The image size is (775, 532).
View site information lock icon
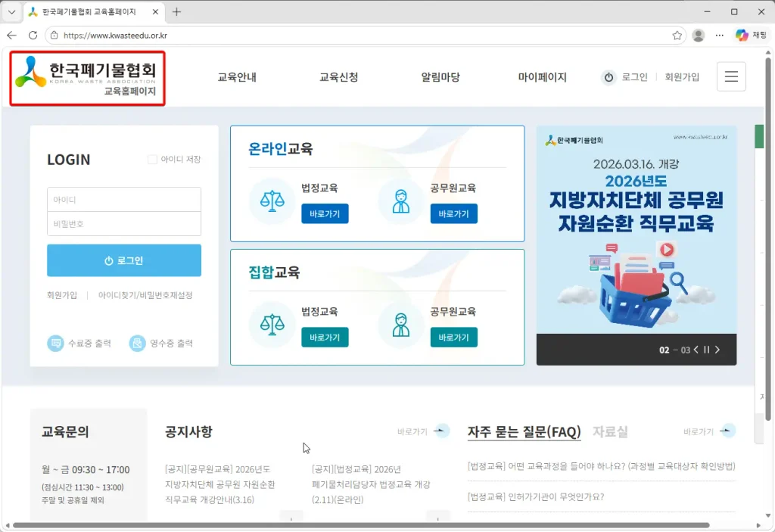54,35
